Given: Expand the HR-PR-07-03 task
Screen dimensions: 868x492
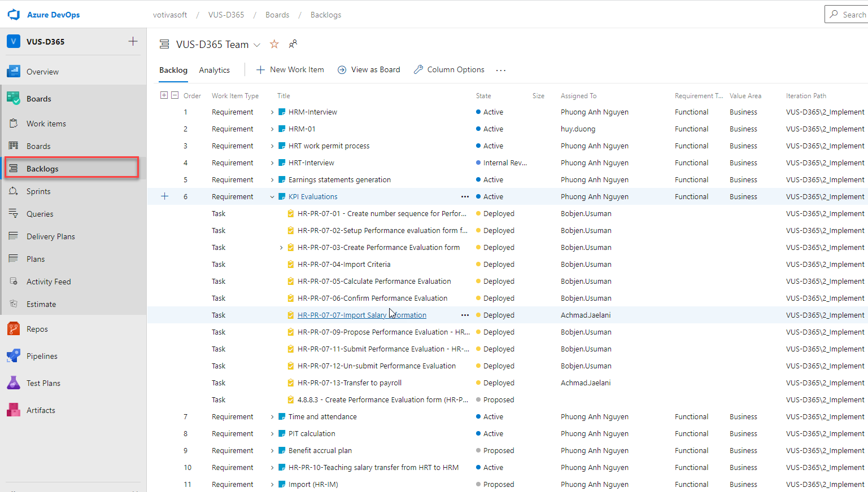Looking at the screenshot, I should pos(281,248).
